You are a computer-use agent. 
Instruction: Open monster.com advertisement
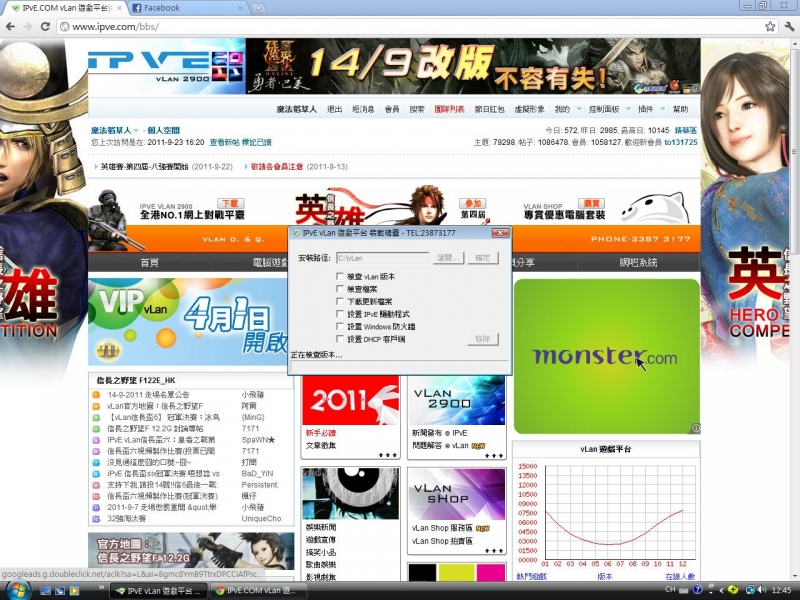(607, 356)
